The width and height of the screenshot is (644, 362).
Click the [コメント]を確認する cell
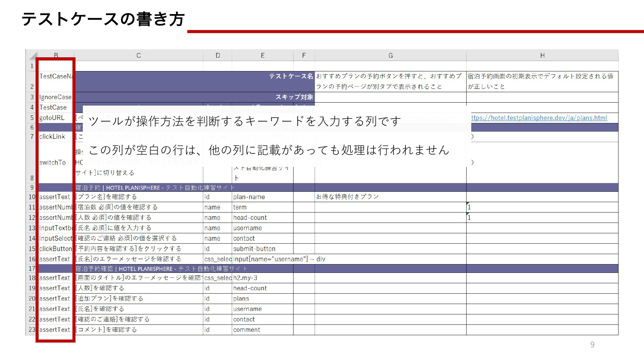tap(139, 329)
